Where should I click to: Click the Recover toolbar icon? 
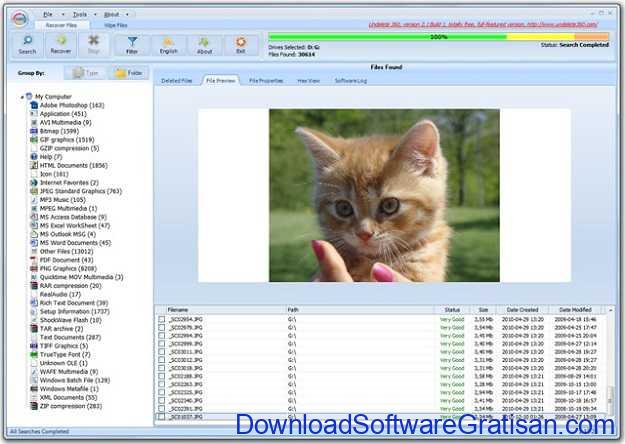coord(61,40)
